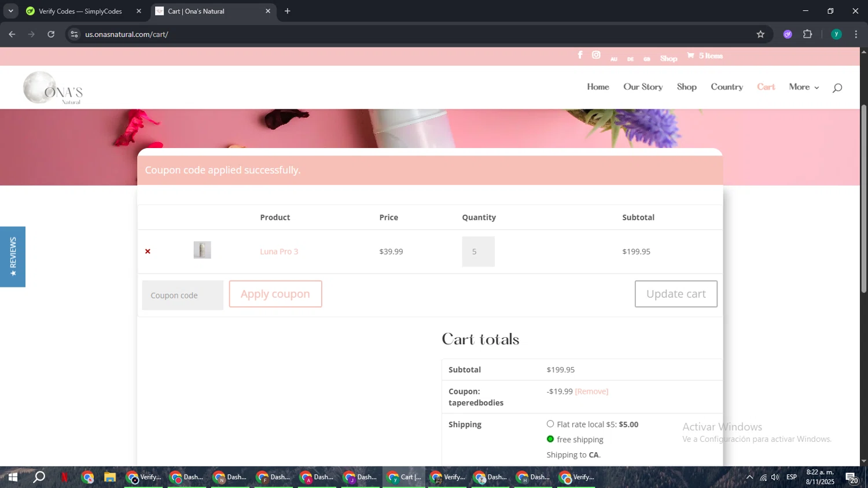Remove Luna Pro 3 with red X

148,252
